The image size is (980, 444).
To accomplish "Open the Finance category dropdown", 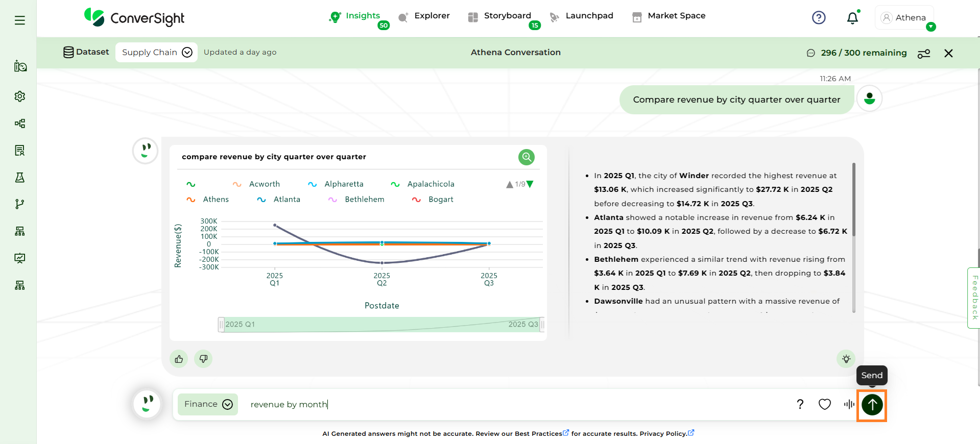I will [208, 404].
